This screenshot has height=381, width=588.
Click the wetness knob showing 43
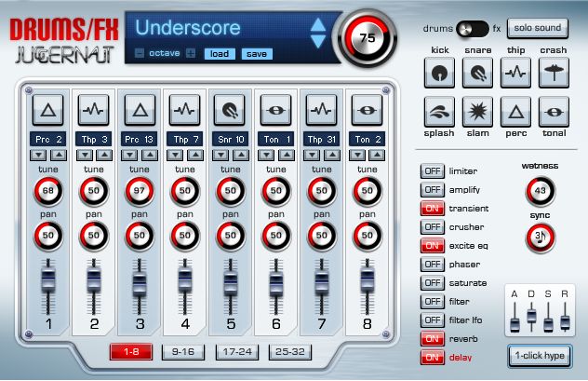click(540, 190)
